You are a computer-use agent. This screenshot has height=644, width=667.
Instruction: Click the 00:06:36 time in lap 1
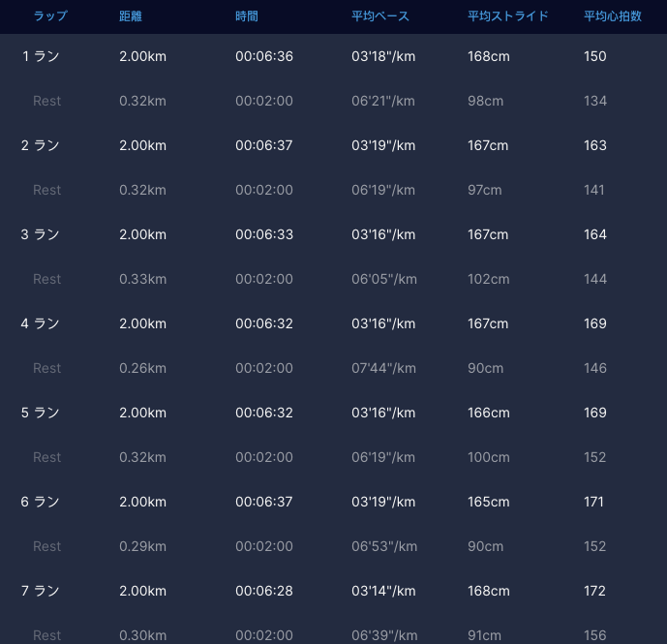264,56
